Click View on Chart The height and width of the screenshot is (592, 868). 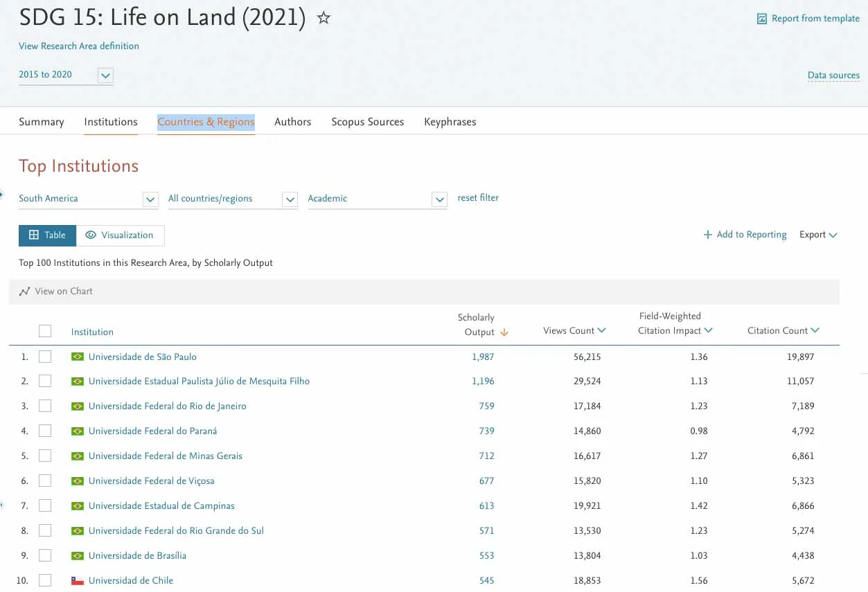[x=56, y=291]
